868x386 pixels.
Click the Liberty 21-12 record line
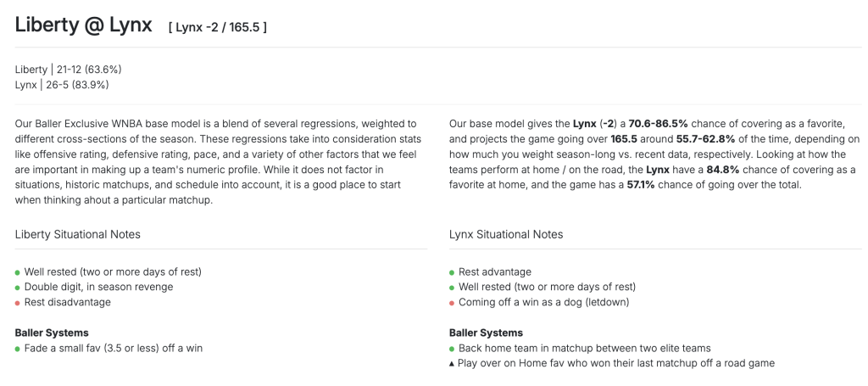click(69, 70)
